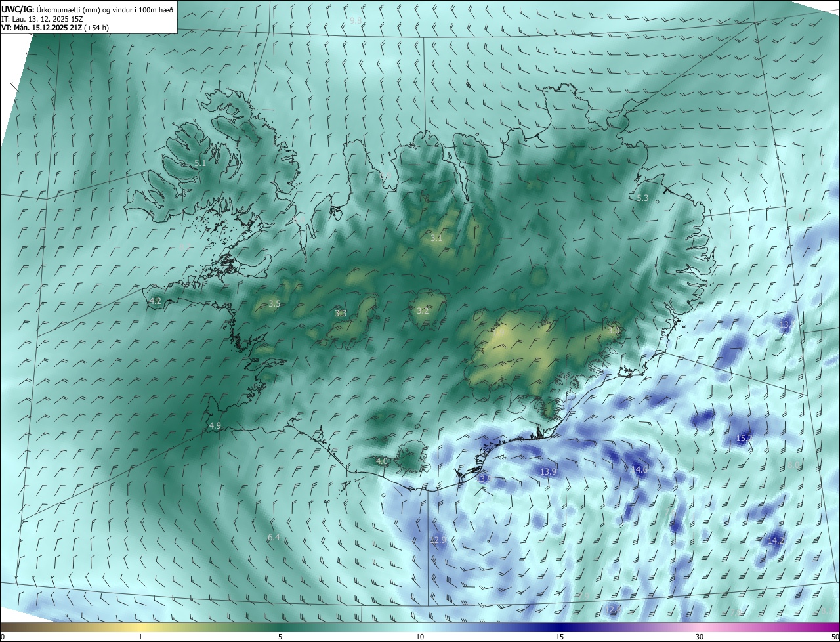The image size is (840, 642).
Task: Click the 3.2 value label on the map
Action: pos(423,310)
